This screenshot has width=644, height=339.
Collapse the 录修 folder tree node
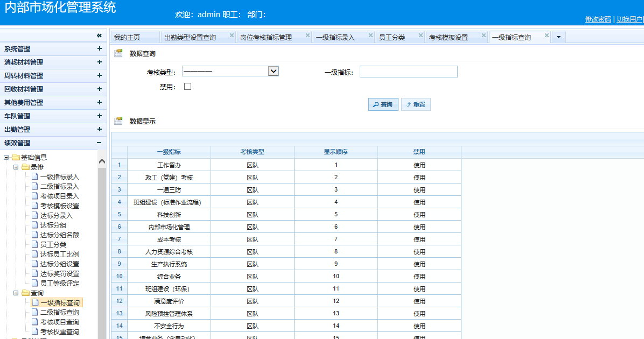pos(16,167)
